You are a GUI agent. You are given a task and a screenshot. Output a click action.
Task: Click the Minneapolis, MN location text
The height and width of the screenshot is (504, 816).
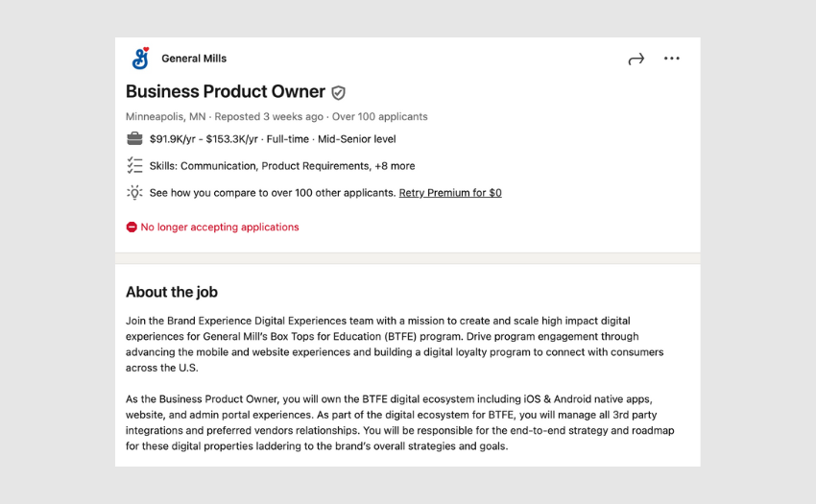[x=165, y=116]
